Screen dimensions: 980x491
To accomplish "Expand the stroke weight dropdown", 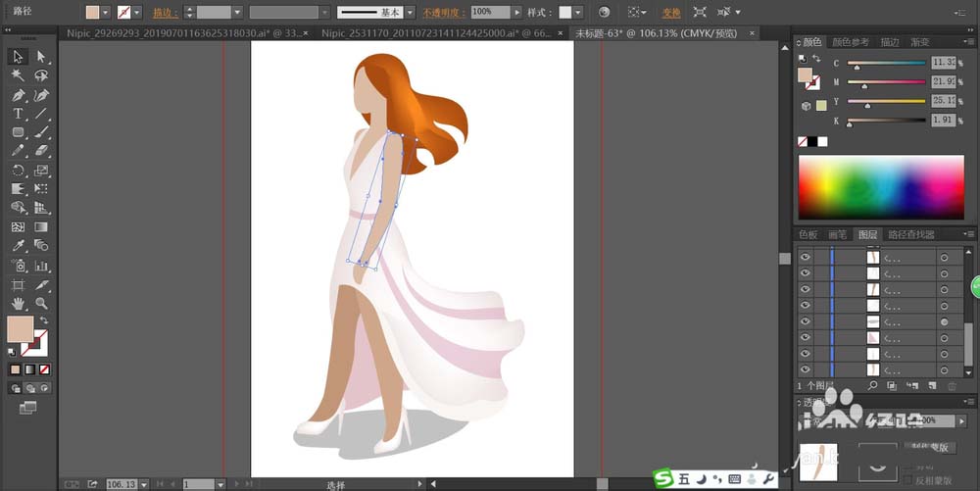I will pyautogui.click(x=238, y=13).
